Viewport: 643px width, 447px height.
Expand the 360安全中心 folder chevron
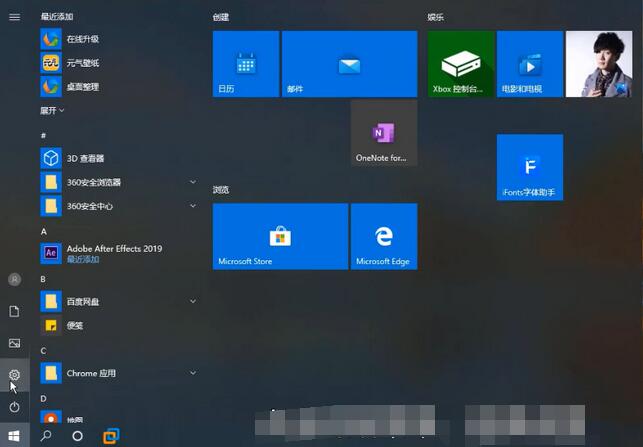(x=193, y=205)
